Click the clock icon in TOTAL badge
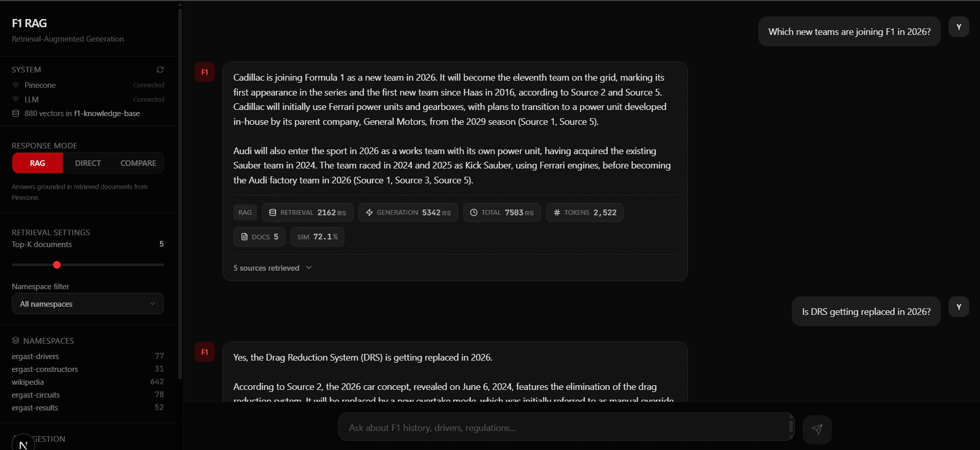 [474, 213]
